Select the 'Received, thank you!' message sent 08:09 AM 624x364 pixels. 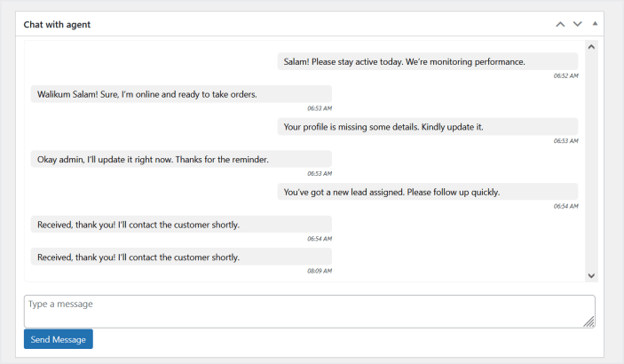(181, 257)
